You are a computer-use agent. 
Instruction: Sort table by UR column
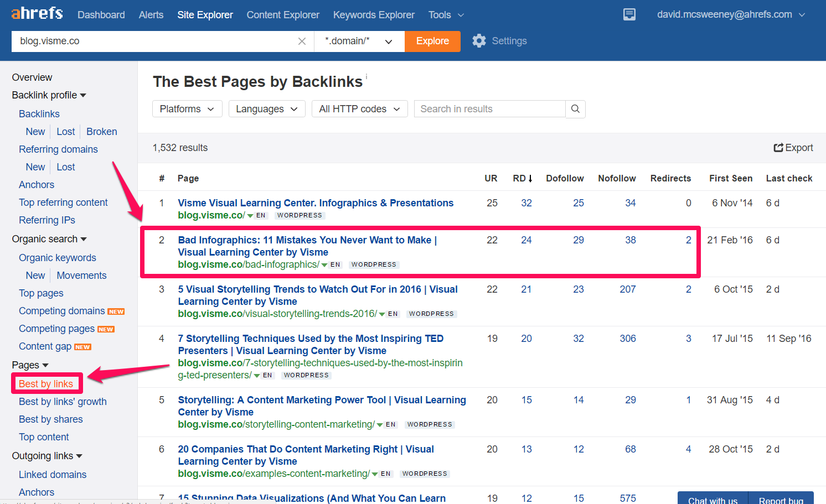[491, 178]
